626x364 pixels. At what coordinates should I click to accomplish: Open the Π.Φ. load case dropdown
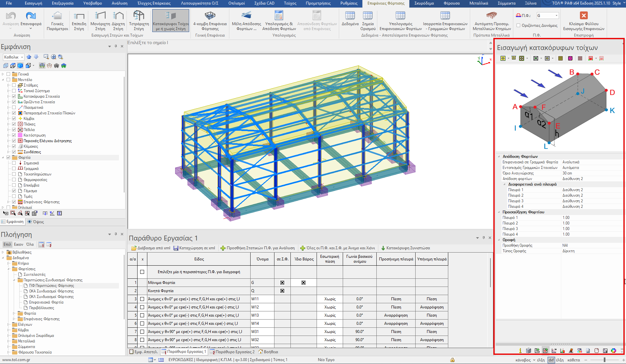(x=556, y=16)
